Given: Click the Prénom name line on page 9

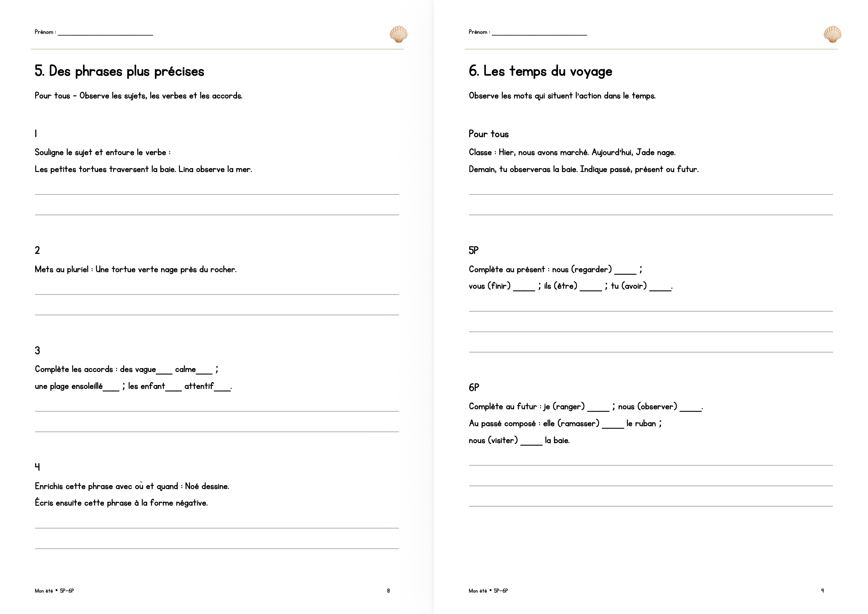Looking at the screenshot, I should 539,35.
